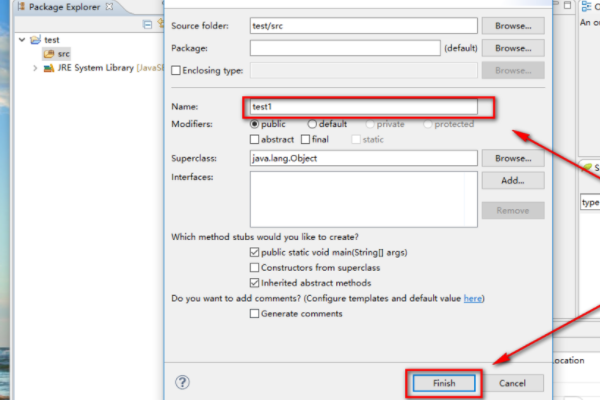Image resolution: width=600 pixels, height=400 pixels.
Task: Open the 'here' templates configuration link
Action: coord(473,298)
